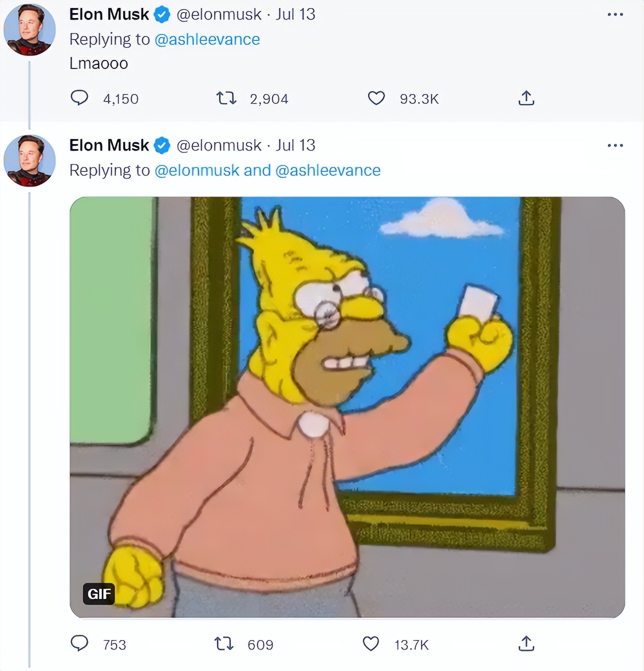644x671 pixels.
Task: Click Elon Musk avatar on first tweet
Action: (x=29, y=30)
